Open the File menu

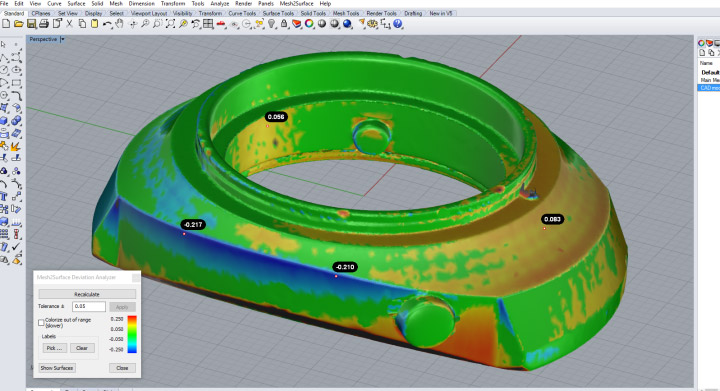[x=4, y=4]
